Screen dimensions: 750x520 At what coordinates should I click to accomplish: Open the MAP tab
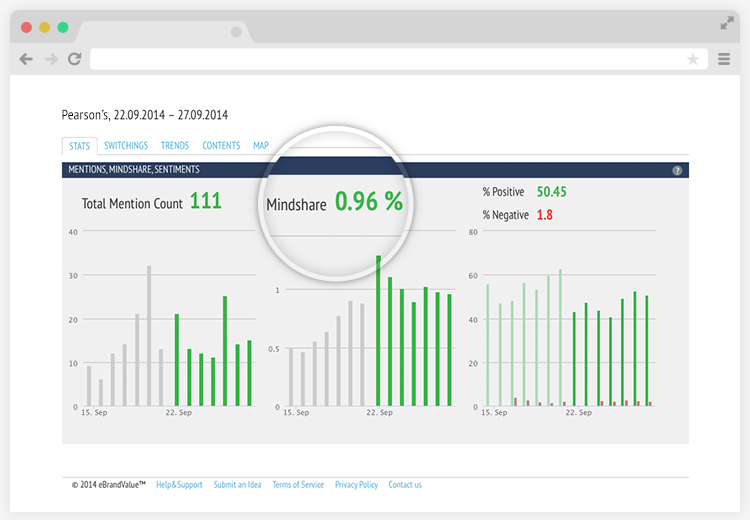coord(261,145)
